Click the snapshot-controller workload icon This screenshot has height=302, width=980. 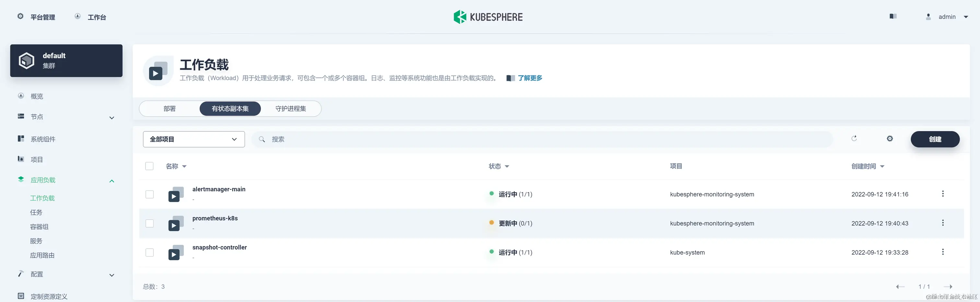click(176, 252)
